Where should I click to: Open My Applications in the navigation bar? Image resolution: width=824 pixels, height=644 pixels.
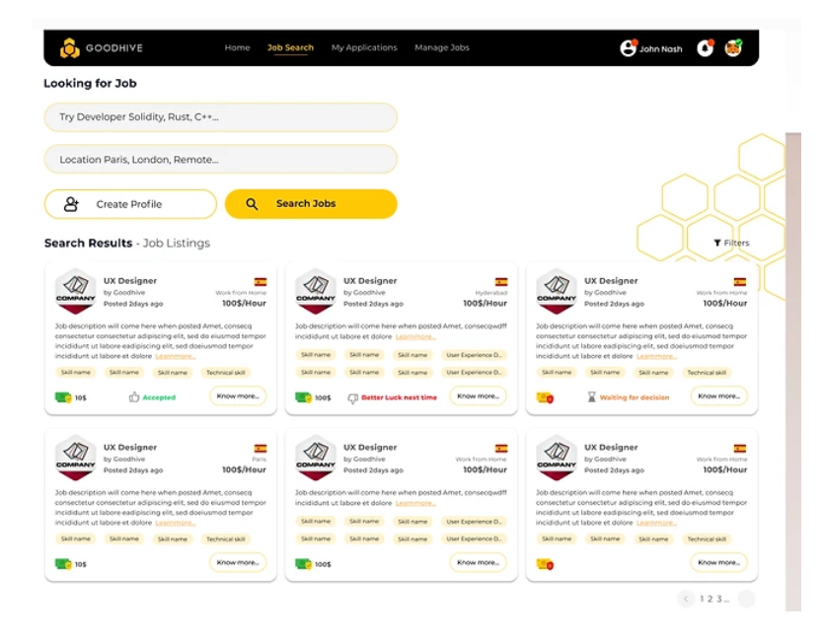[364, 47]
